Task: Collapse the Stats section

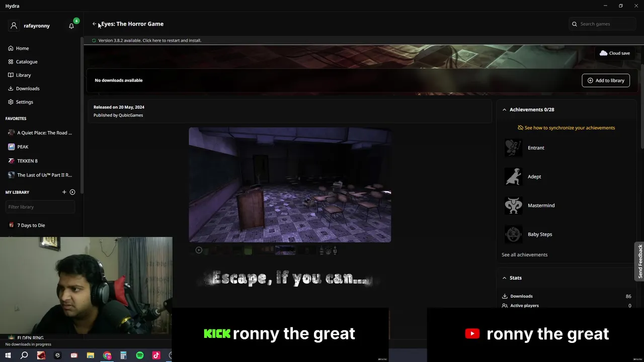Action: (x=504, y=278)
